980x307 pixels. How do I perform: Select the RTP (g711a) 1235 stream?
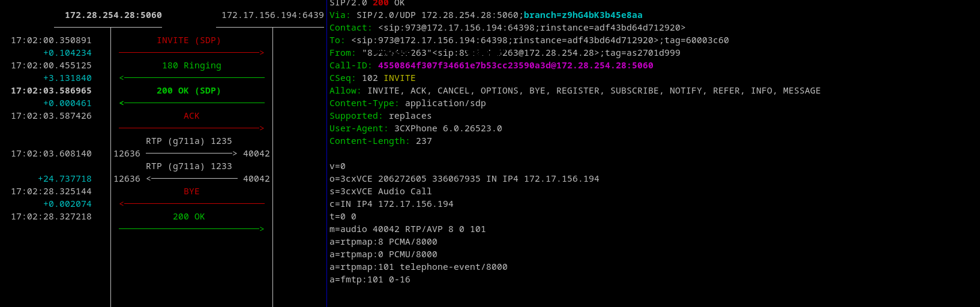[188, 142]
